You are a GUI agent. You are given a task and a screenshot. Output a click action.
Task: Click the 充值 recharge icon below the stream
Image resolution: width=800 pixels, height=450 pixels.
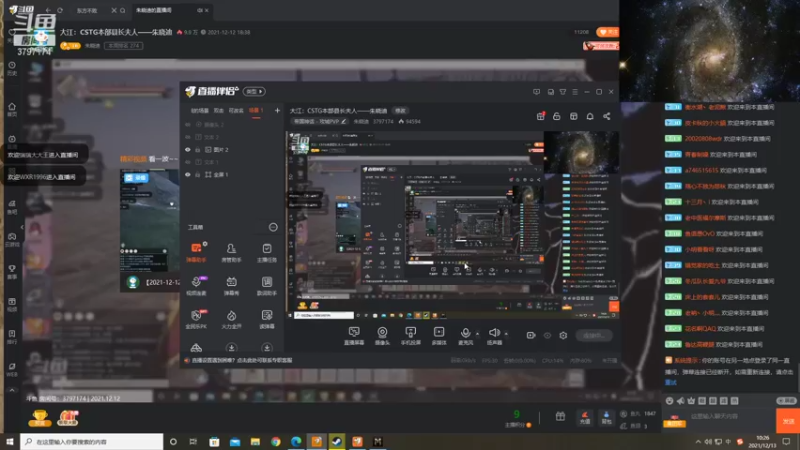coord(585,417)
